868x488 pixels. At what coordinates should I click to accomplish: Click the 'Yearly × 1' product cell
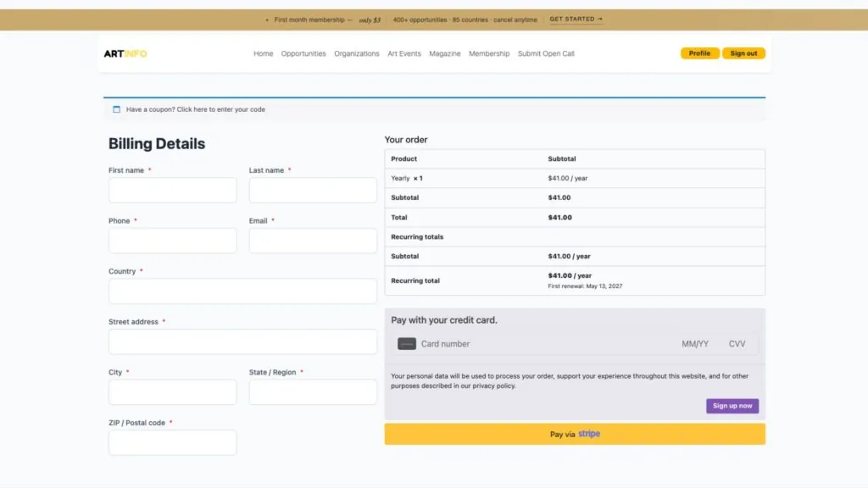[407, 178]
